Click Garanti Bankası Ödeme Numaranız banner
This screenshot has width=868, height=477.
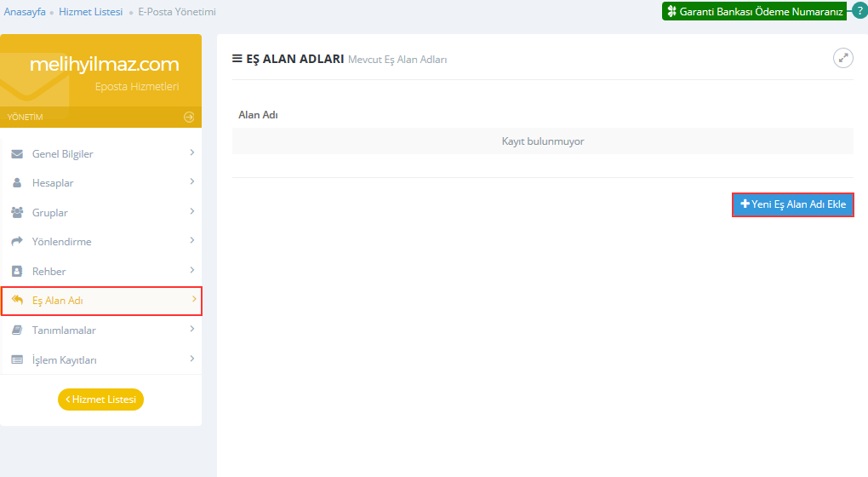click(x=754, y=12)
